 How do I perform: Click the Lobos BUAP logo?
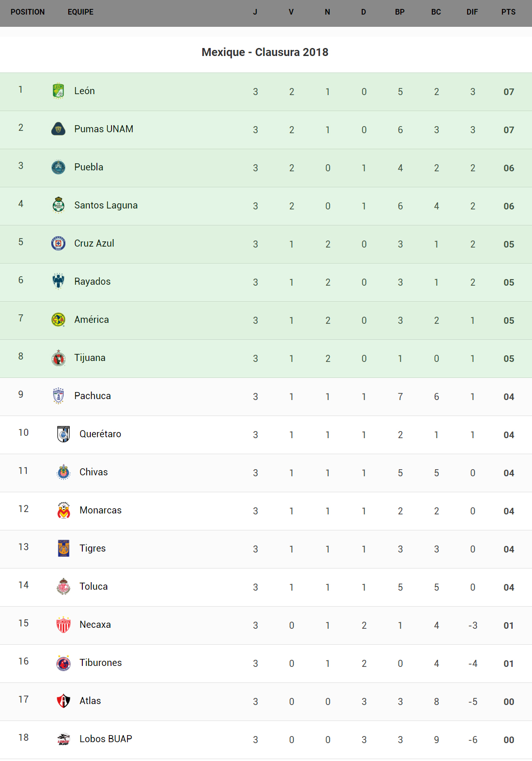pos(64,739)
